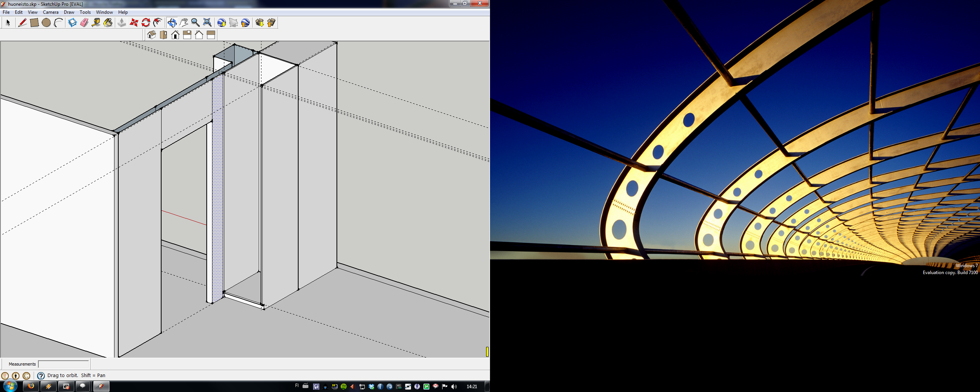
Task: Choose the Rotate tool
Action: pos(145,23)
